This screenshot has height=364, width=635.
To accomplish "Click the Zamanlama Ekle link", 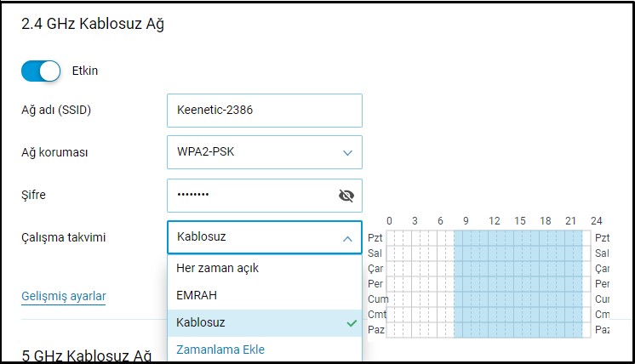I will 220,350.
